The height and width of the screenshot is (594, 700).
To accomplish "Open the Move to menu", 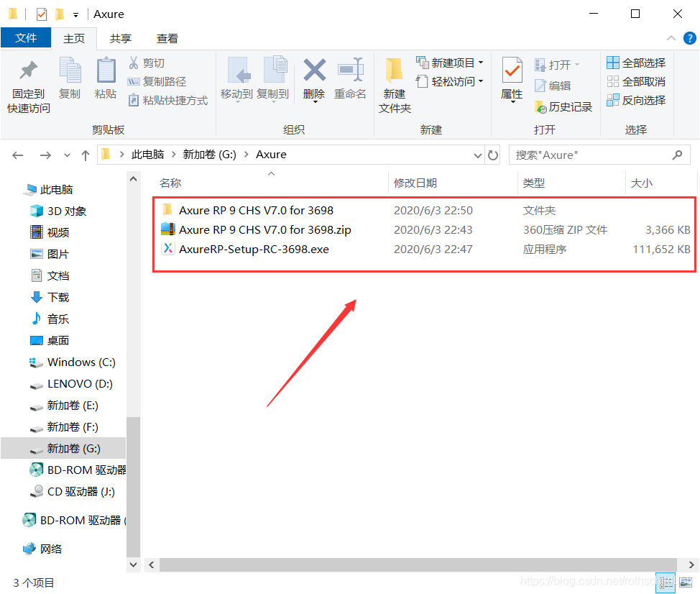I will point(236,80).
